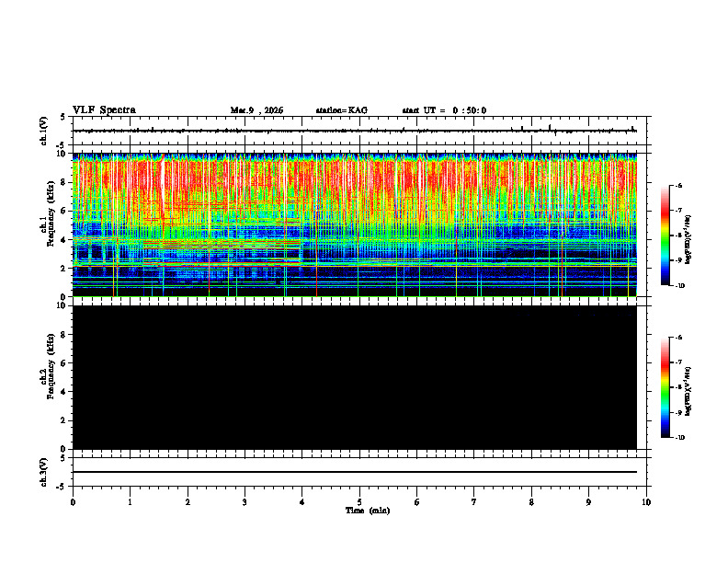Click the flat ch.3 voltage trace line

tap(355, 472)
